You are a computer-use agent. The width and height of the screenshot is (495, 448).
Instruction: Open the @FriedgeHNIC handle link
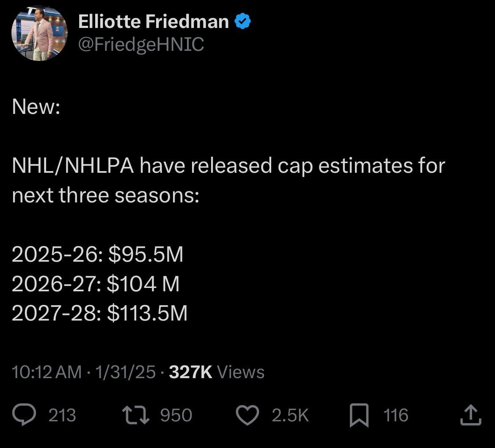[x=141, y=44]
